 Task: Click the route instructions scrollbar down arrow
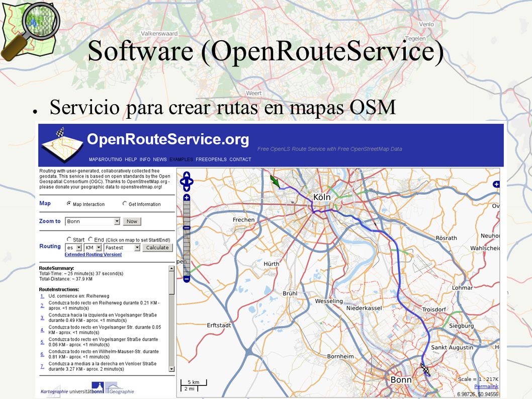[x=171, y=369]
